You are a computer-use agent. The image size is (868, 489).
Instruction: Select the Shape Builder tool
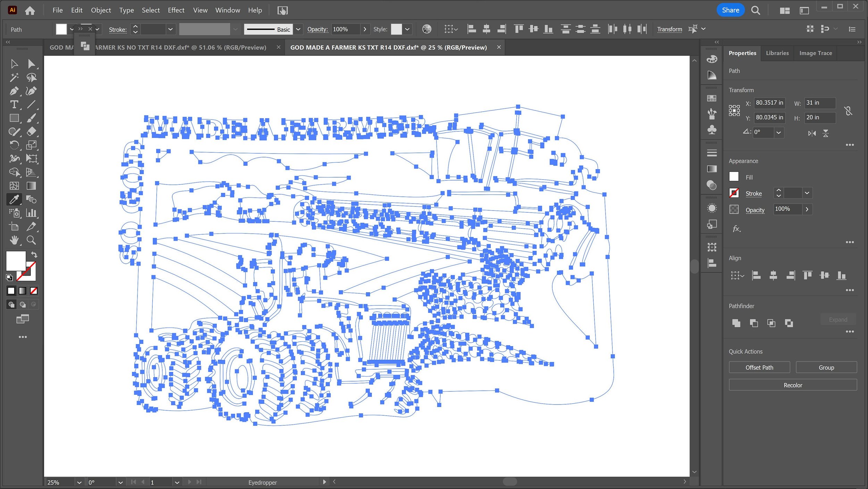click(14, 172)
